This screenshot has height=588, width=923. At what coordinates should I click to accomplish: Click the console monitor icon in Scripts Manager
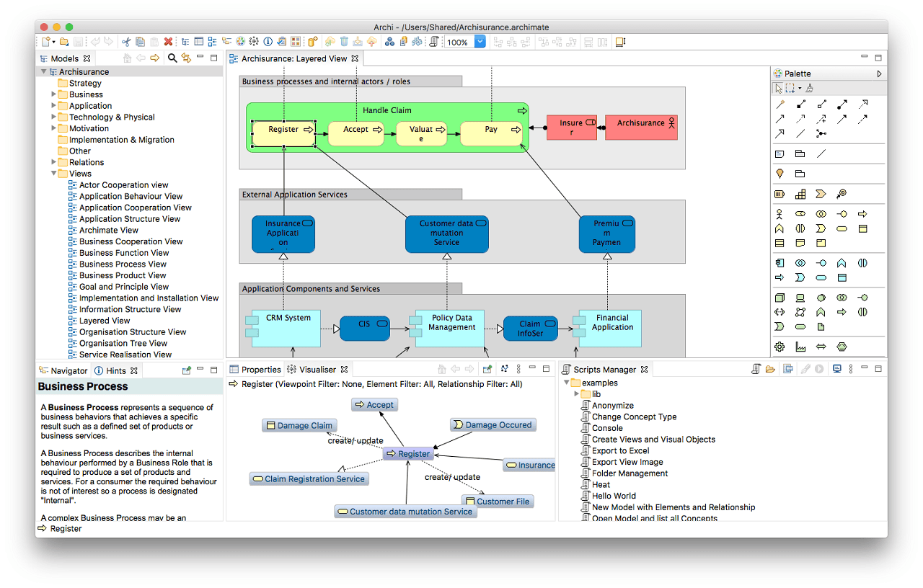coord(837,369)
